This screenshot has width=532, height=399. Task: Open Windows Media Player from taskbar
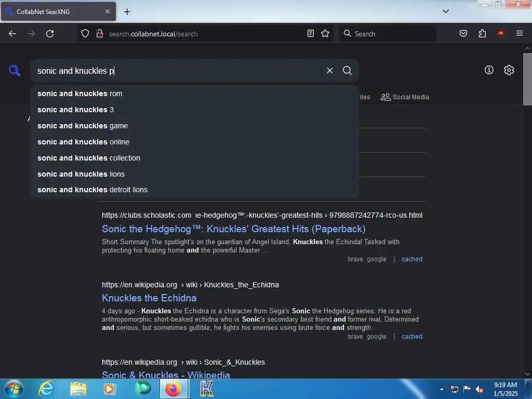point(110,389)
